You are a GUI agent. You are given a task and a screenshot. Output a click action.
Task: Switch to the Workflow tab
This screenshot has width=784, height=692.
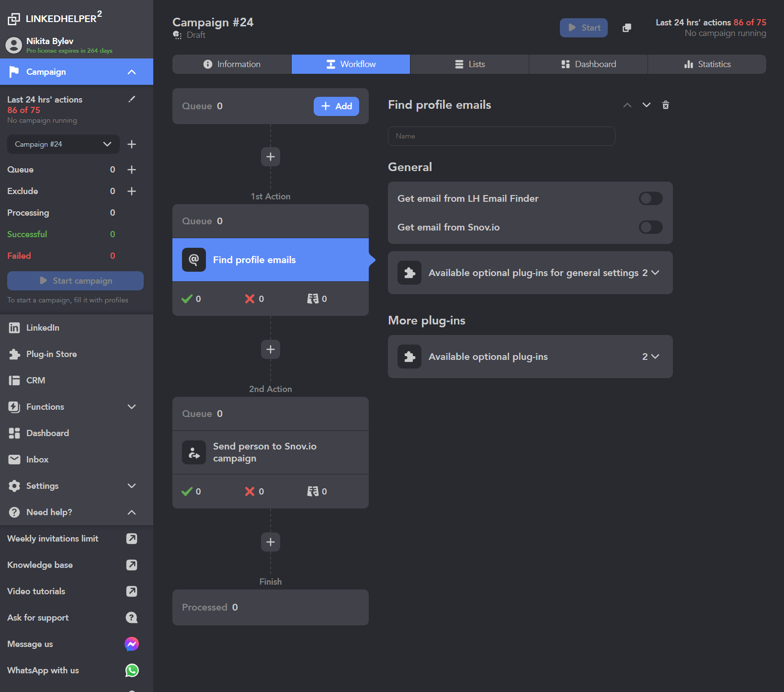pos(351,64)
